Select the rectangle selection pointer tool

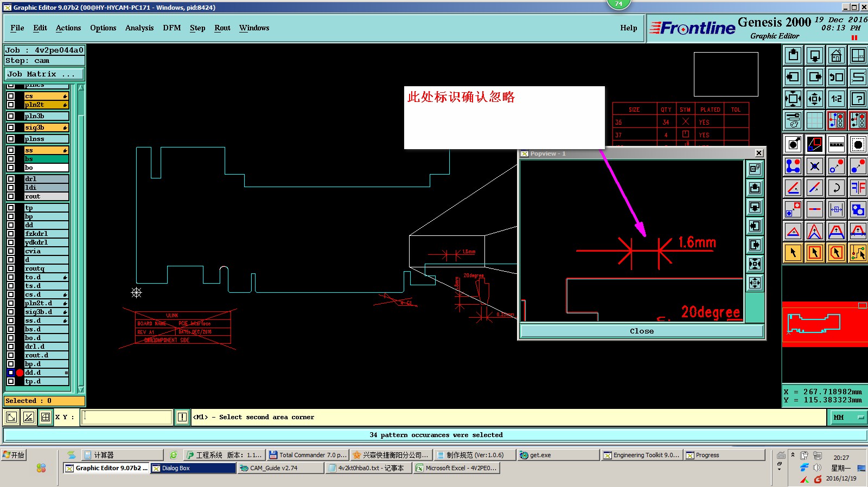coord(815,253)
